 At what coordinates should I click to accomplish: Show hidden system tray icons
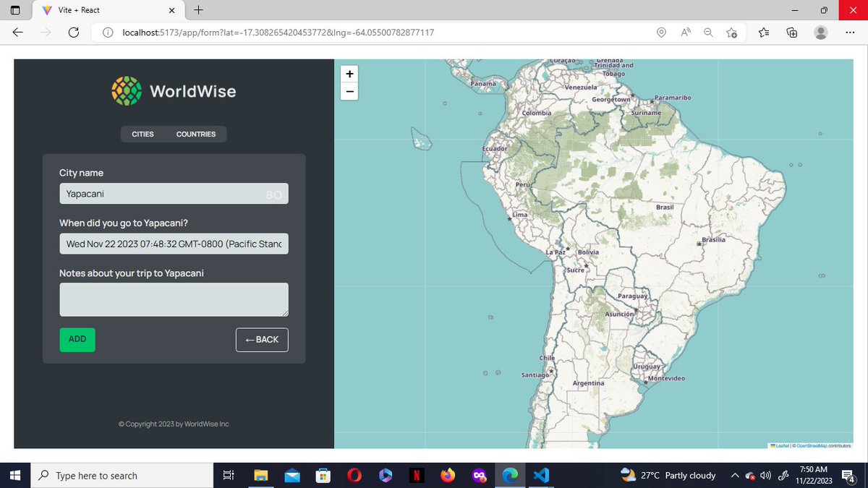click(x=735, y=475)
